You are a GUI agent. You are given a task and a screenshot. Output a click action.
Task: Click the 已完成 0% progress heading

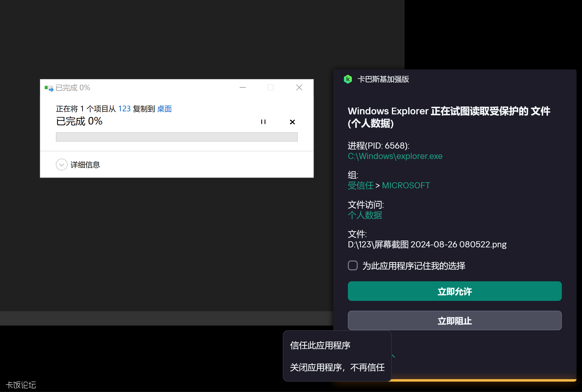coord(79,121)
